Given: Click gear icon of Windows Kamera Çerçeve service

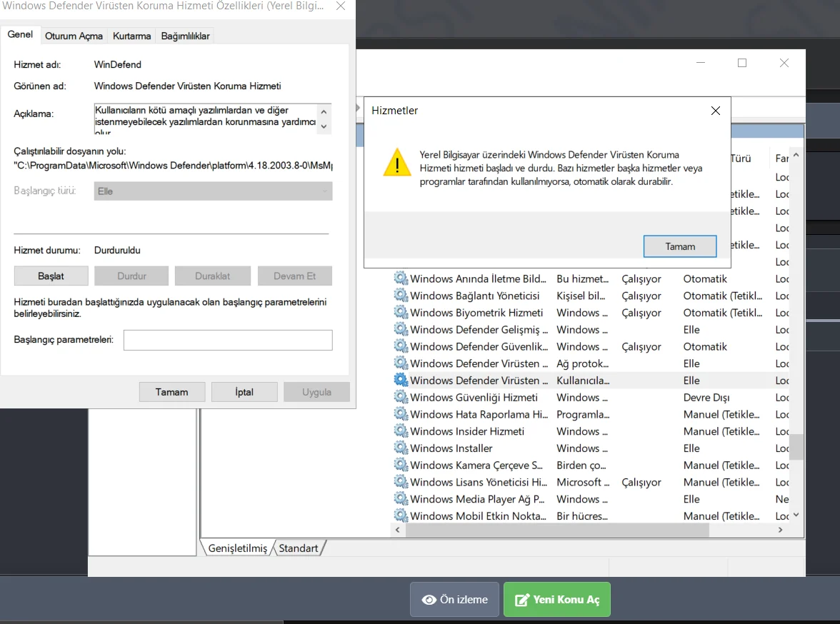Looking at the screenshot, I should 400,464.
